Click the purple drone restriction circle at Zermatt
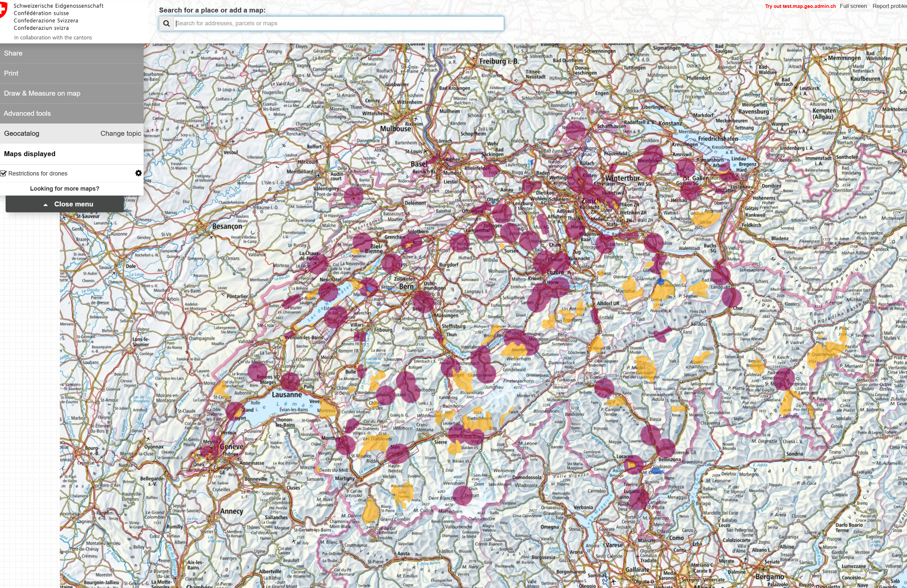This screenshot has width=907, height=588. click(462, 496)
